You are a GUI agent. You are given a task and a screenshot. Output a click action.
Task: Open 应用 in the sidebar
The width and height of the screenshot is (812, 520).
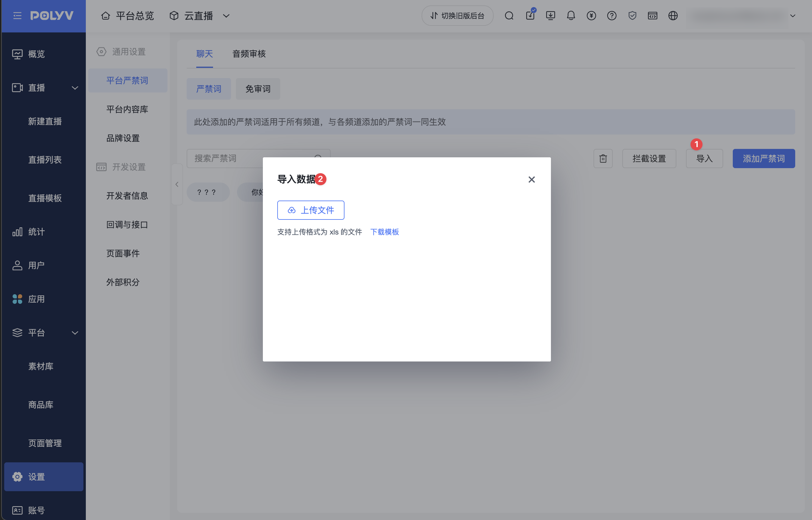[x=44, y=299]
